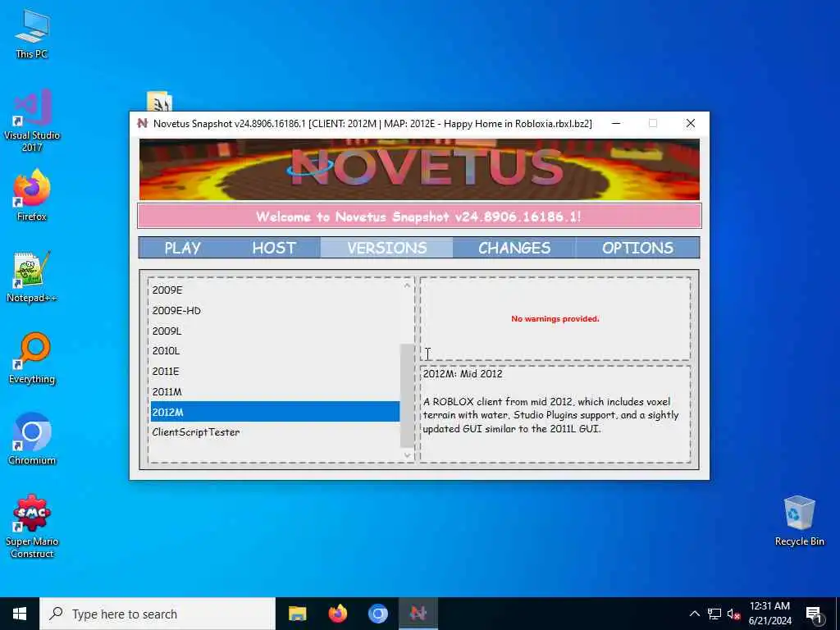This screenshot has height=630, width=840.
Task: Open File Explorer from the taskbar
Action: click(x=297, y=614)
